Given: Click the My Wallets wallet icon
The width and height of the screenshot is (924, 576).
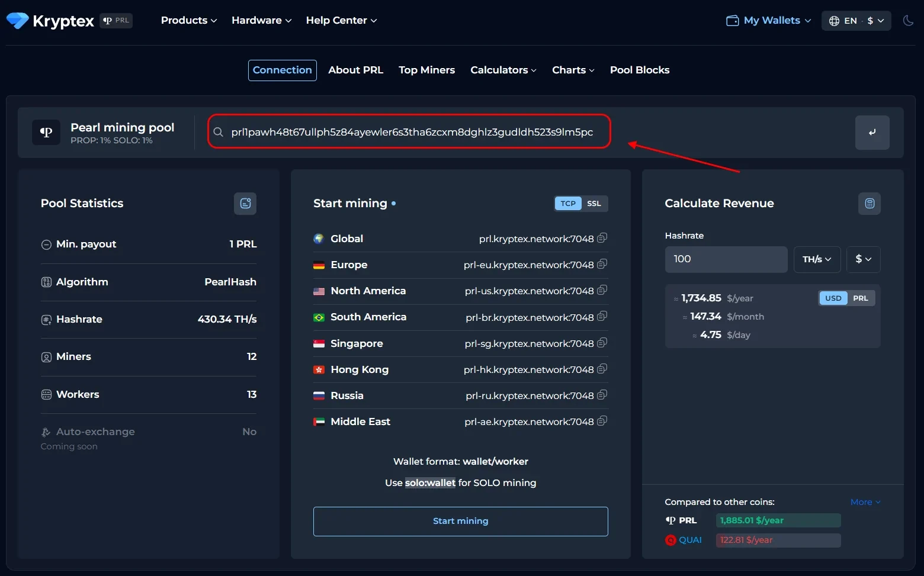Looking at the screenshot, I should click(x=733, y=21).
